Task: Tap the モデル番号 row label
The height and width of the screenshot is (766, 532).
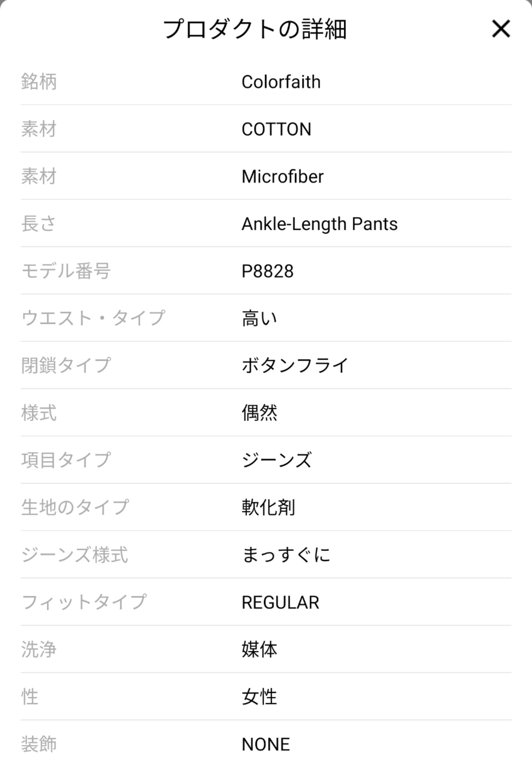Action: [x=66, y=272]
